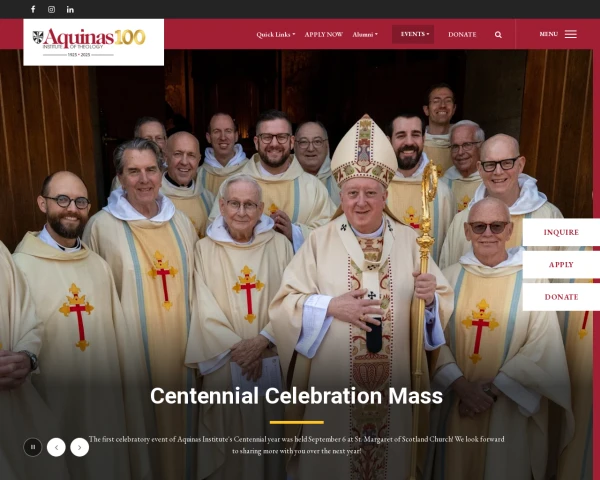Click the INQUIRE side button
The height and width of the screenshot is (480, 600).
point(561,232)
